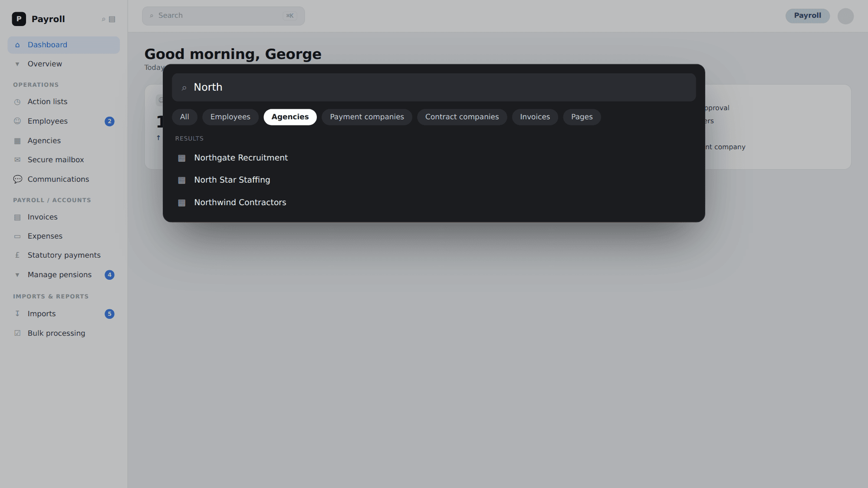Click the Secure mailbox envelope icon
The image size is (868, 488).
point(17,160)
